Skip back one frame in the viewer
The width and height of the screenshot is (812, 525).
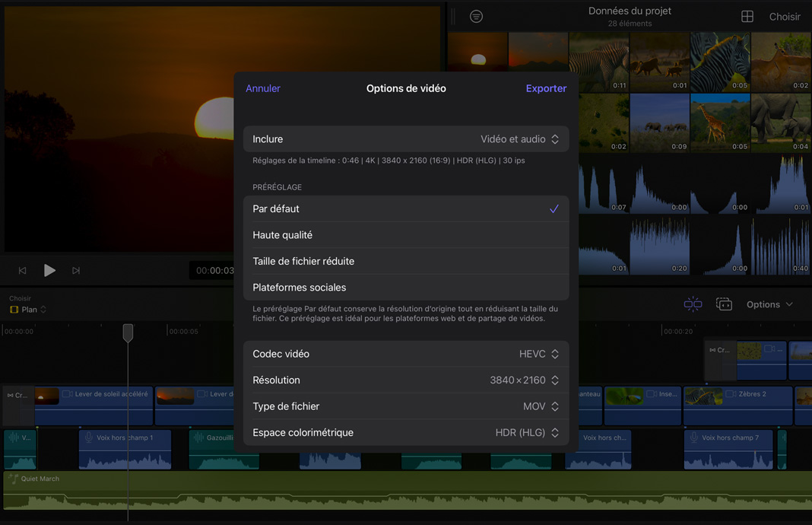(x=22, y=270)
